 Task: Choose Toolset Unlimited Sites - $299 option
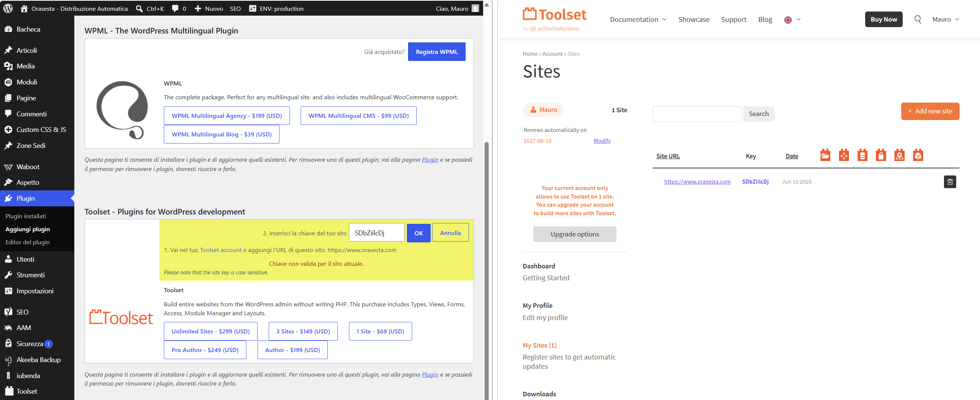210,332
